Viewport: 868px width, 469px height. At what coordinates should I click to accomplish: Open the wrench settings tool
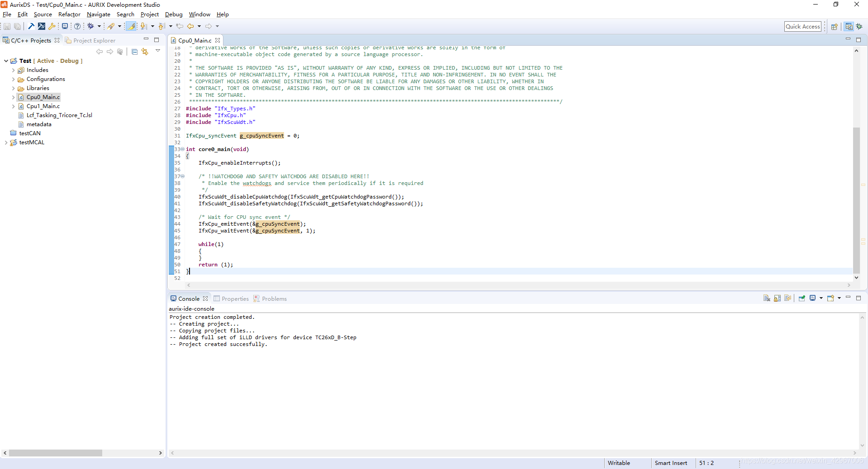(x=52, y=26)
